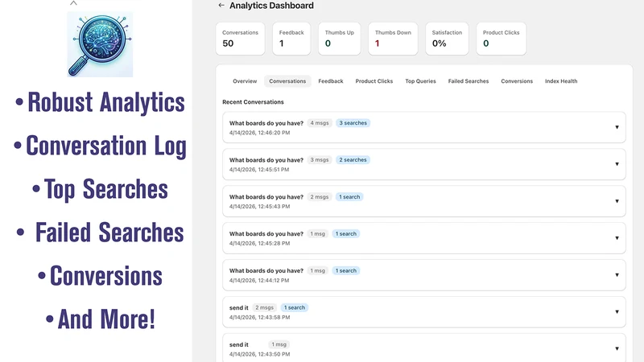
Task: Expand the 12:44:12 PM conversation
Action: click(617, 275)
